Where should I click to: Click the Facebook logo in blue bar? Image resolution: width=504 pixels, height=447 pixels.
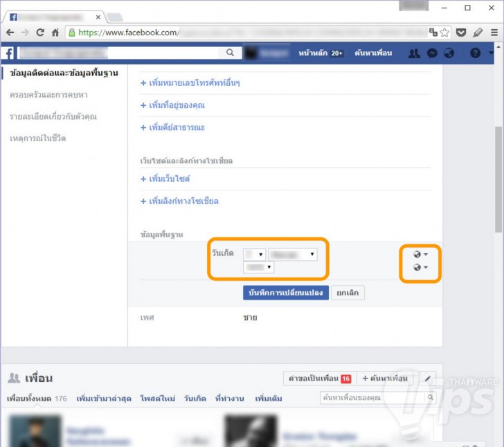pyautogui.click(x=9, y=53)
